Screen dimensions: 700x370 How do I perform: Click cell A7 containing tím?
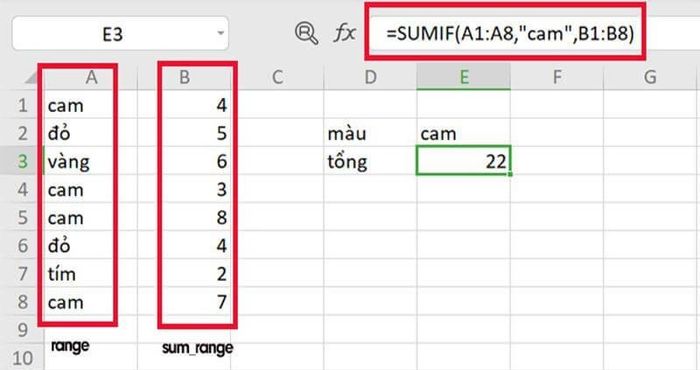pyautogui.click(x=91, y=274)
